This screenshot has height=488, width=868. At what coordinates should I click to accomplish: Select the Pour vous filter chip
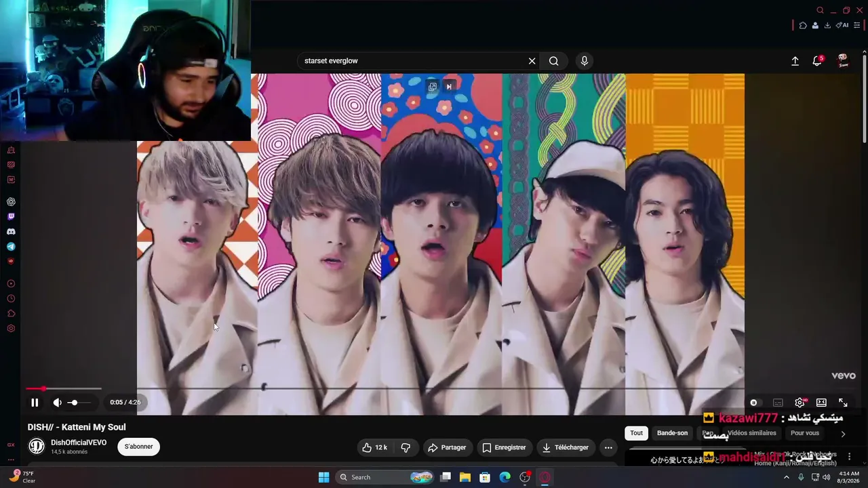click(805, 433)
